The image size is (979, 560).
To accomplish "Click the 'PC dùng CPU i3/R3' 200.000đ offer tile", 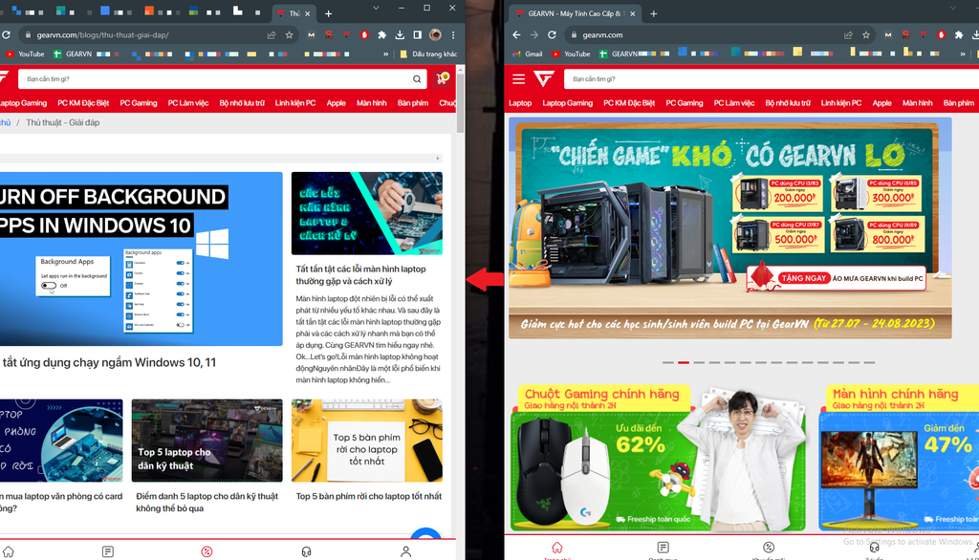I will click(779, 193).
